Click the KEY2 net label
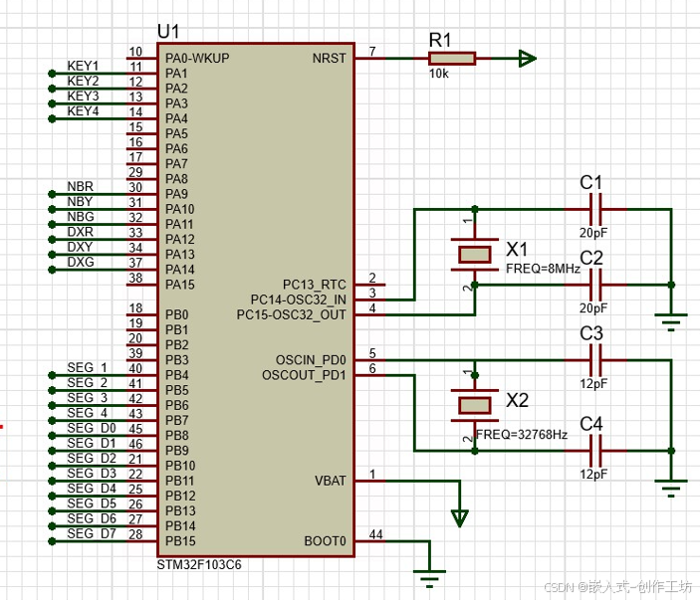Screen dimensions: 700x600 click(83, 82)
